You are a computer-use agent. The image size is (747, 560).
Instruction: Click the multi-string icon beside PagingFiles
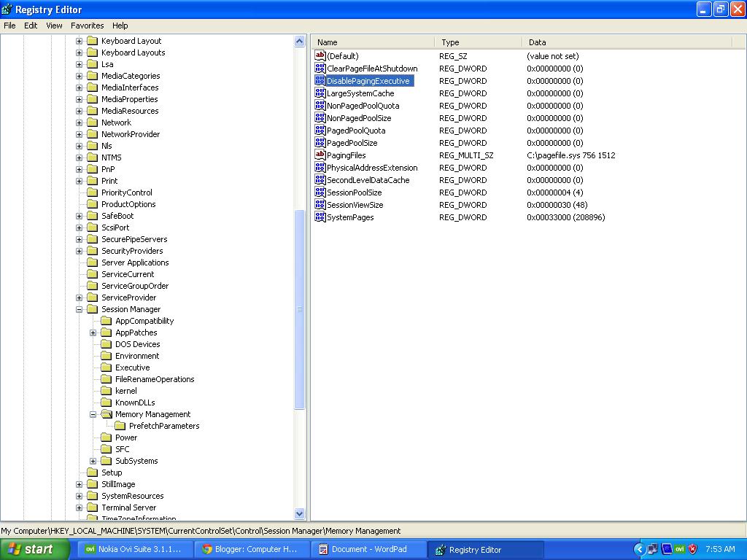tap(320, 155)
